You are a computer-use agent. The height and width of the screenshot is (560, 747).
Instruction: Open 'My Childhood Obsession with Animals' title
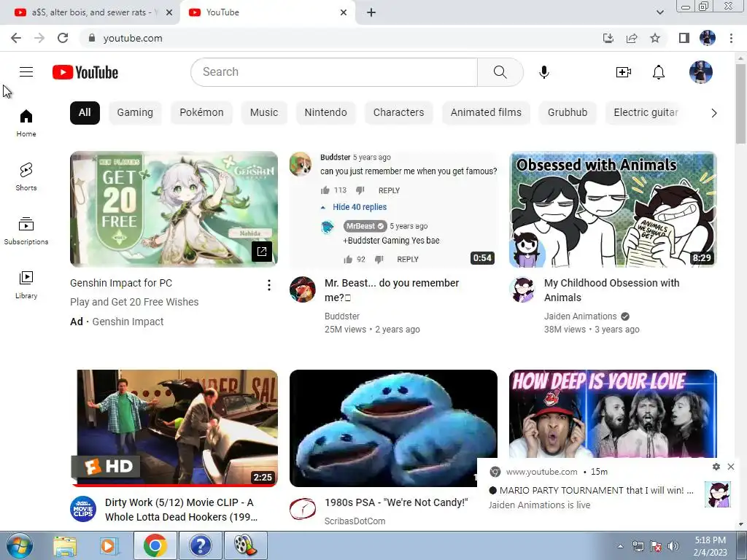click(612, 290)
